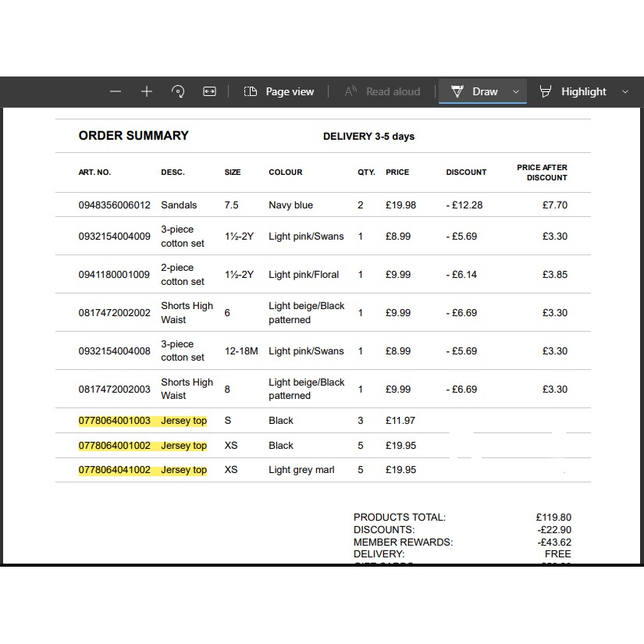Click the fit to width icon
Screen dimensions: 644x644
(x=209, y=91)
